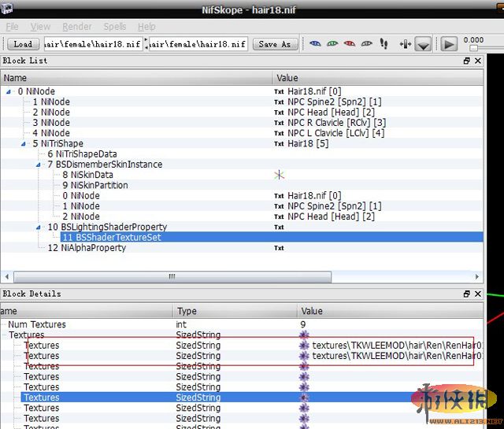Open the Render menu

[x=76, y=27]
